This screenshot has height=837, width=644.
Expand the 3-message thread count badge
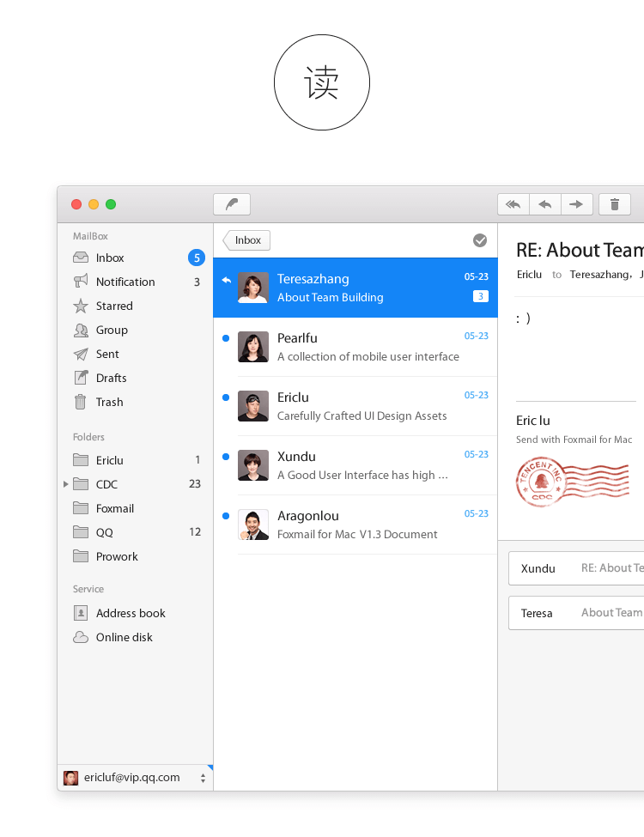coord(481,296)
